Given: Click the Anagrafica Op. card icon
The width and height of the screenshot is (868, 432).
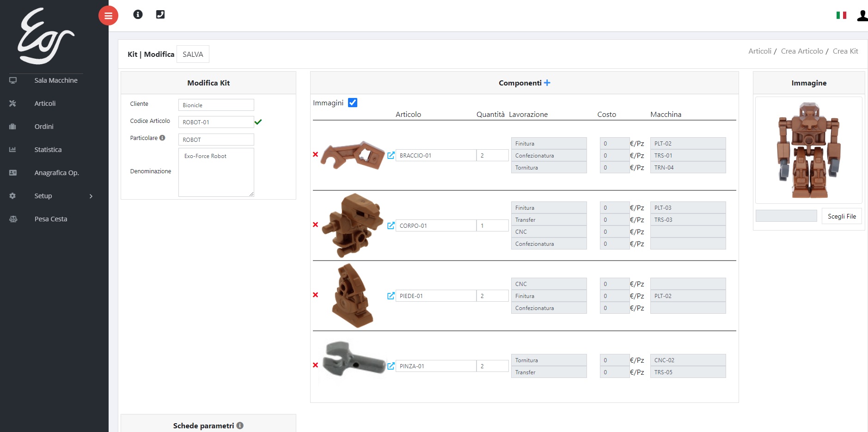Looking at the screenshot, I should tap(13, 173).
